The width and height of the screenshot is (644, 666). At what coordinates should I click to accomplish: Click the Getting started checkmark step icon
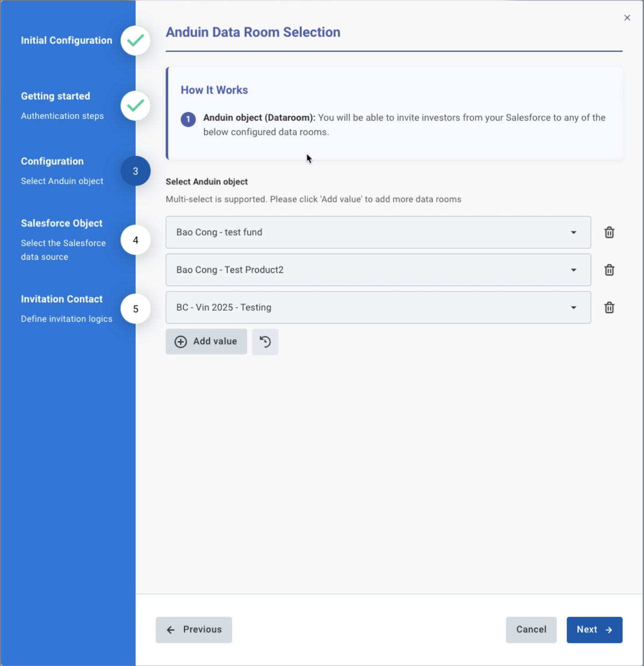[135, 106]
